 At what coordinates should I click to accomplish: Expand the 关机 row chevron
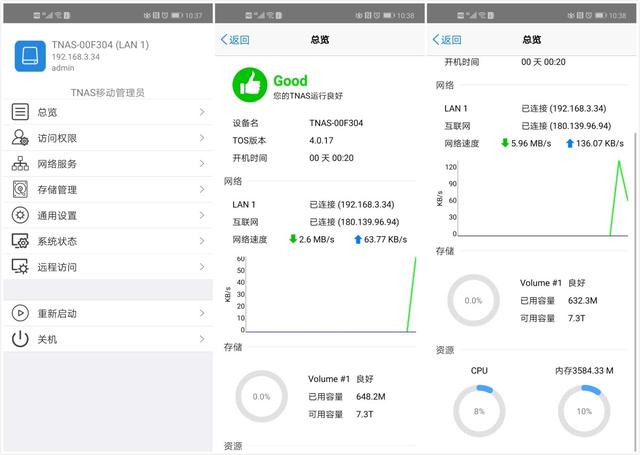[x=201, y=339]
